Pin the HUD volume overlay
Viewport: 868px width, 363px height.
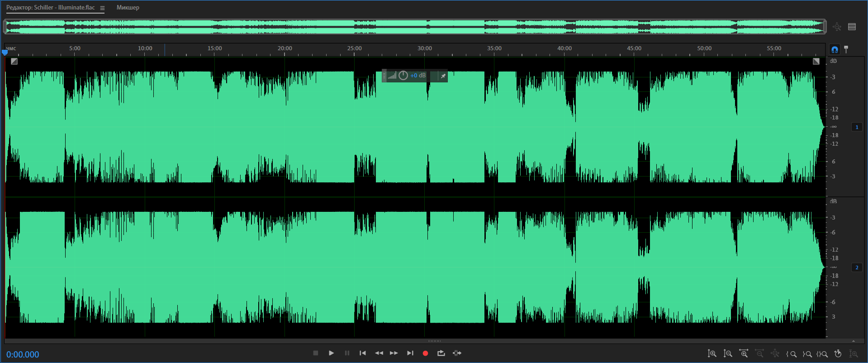tap(443, 76)
